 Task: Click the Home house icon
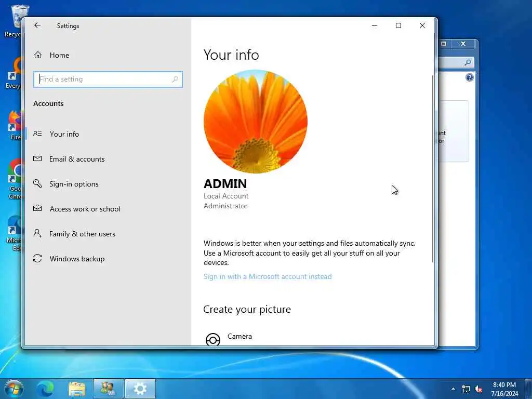pyautogui.click(x=37, y=55)
